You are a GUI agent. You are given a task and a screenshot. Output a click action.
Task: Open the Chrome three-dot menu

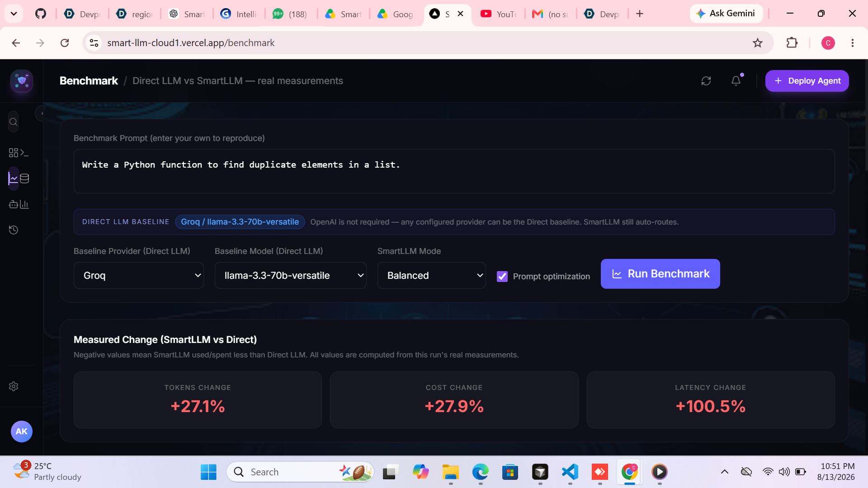point(853,43)
